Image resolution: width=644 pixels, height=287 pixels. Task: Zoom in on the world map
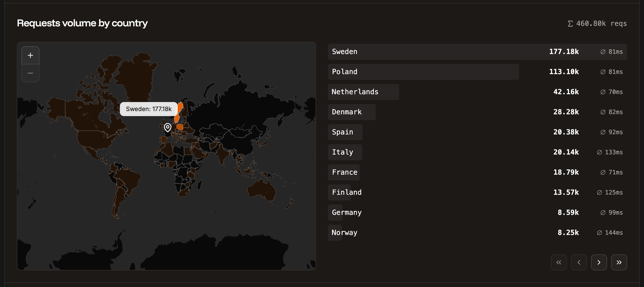click(x=30, y=55)
